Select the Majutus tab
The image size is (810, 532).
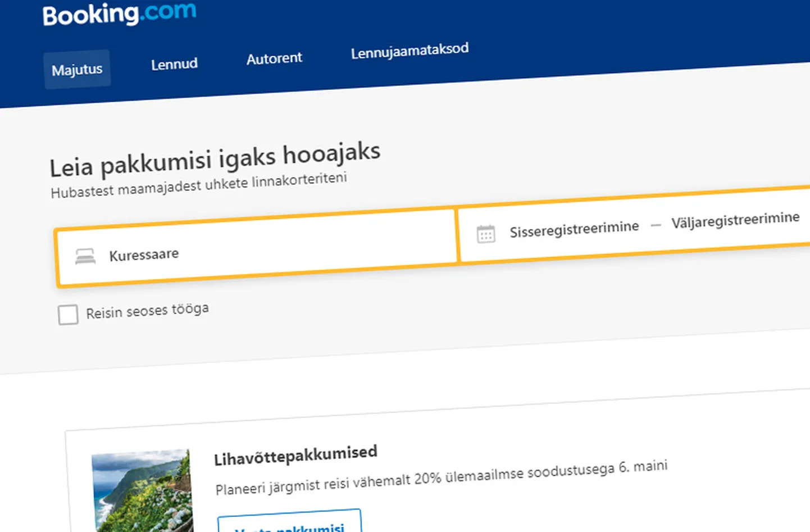point(77,69)
